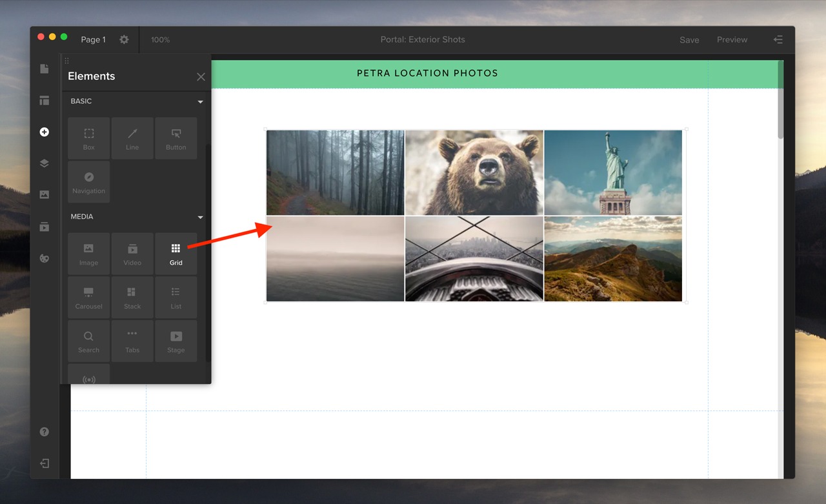Select the Statue of Liberty photo

point(613,173)
